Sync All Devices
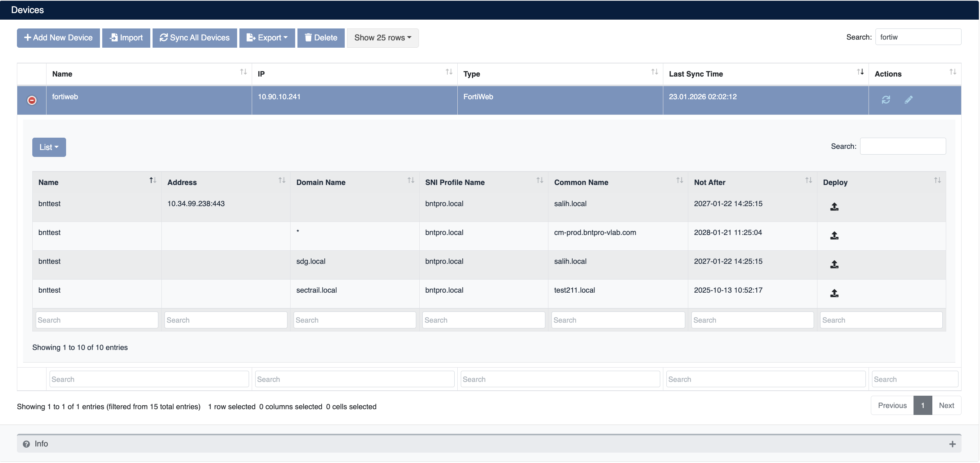Screen dimensions: 980x463 195,38
